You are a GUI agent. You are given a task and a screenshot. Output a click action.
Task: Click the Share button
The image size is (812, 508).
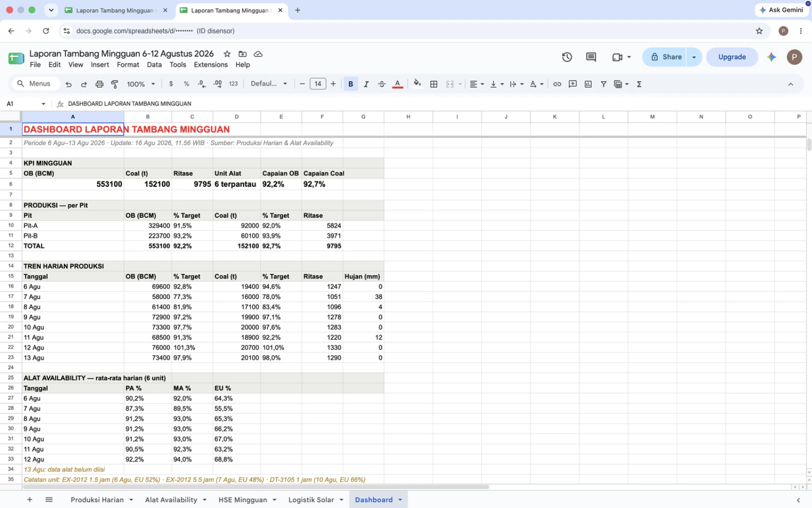(664, 57)
